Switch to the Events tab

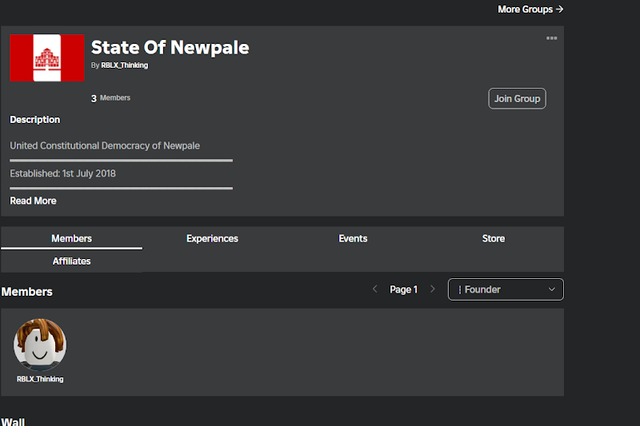tap(353, 238)
